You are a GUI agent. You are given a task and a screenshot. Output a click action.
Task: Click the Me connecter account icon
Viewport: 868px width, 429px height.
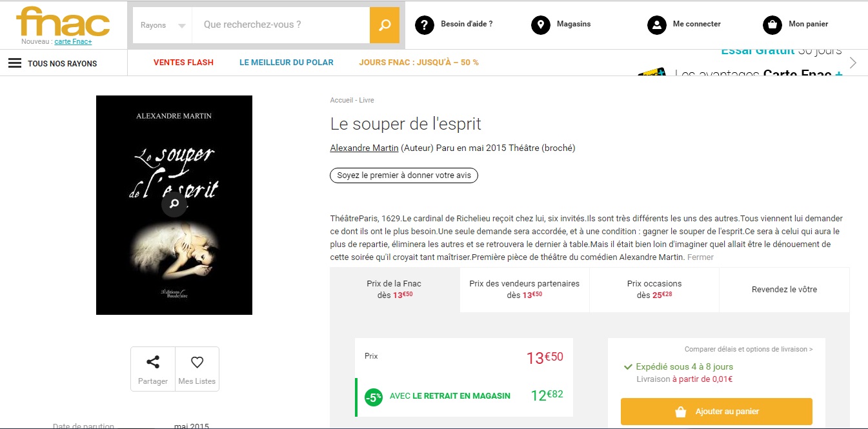coord(656,25)
